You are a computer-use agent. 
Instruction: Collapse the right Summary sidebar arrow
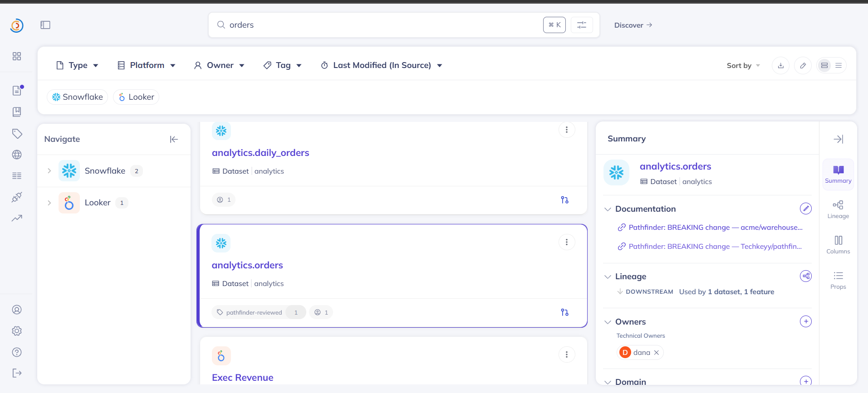click(x=839, y=139)
